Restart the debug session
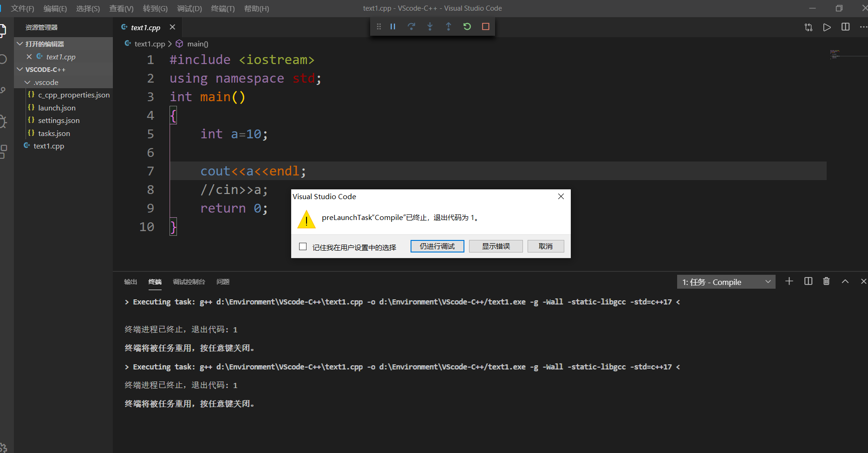Screen dimensions: 868x453 467,27
